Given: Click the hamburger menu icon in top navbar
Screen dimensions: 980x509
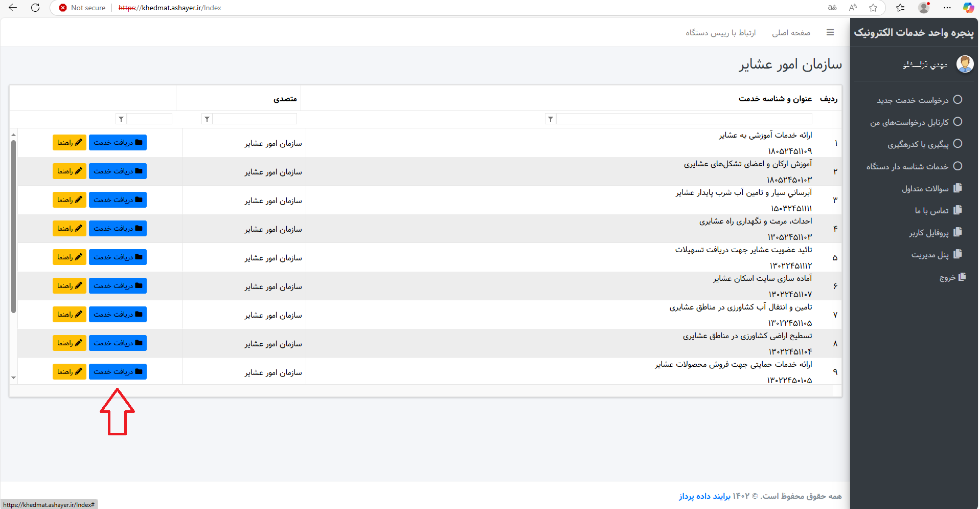Looking at the screenshot, I should click(830, 32).
